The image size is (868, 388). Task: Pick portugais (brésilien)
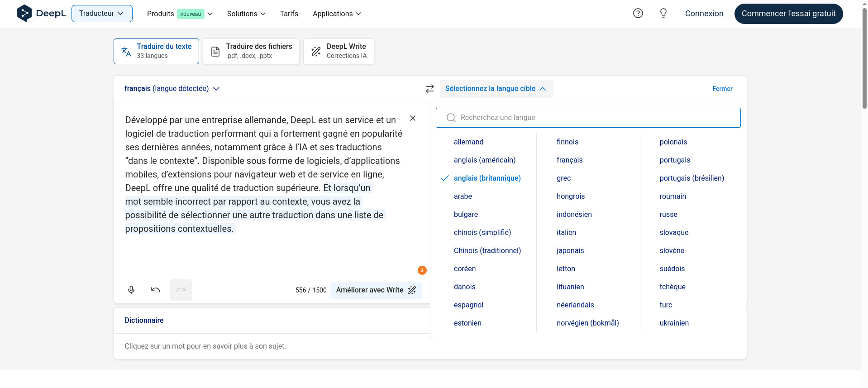click(x=692, y=178)
